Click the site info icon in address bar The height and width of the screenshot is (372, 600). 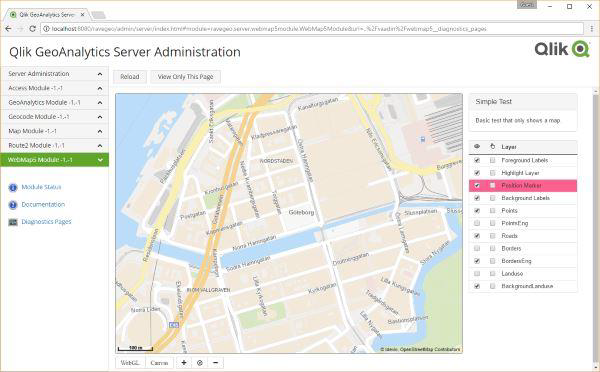(46, 29)
